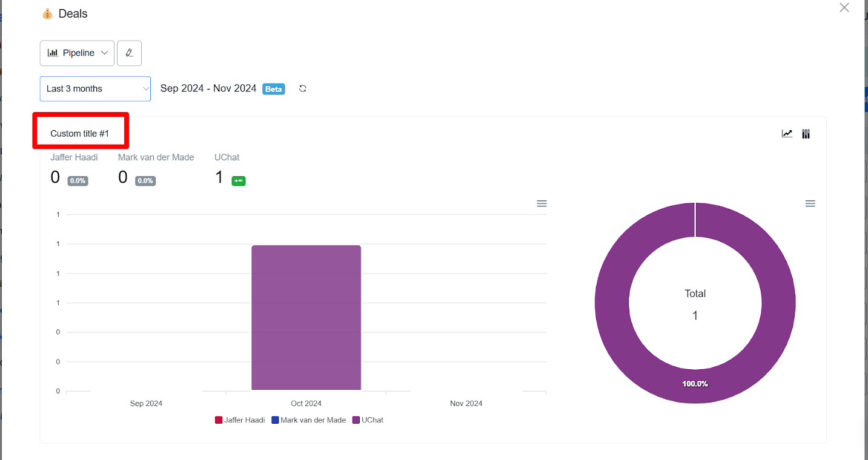The height and width of the screenshot is (460, 868).
Task: Click the Jaffer Haadi stat label
Action: [x=74, y=157]
